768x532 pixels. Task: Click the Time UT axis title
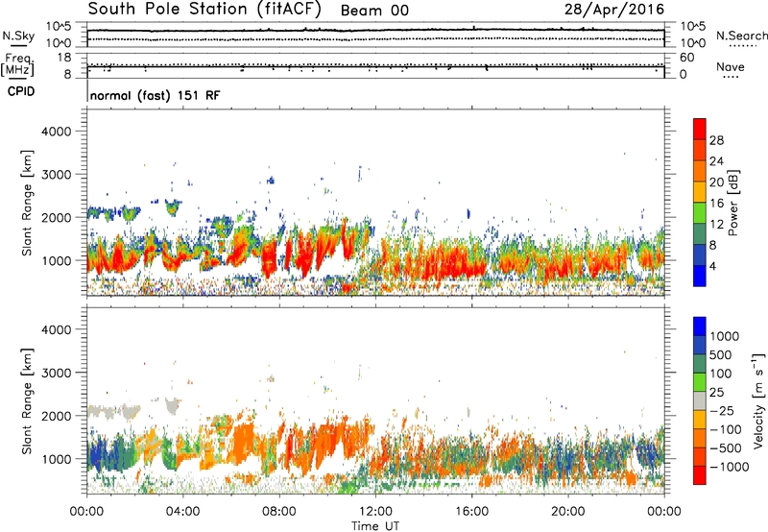375,525
